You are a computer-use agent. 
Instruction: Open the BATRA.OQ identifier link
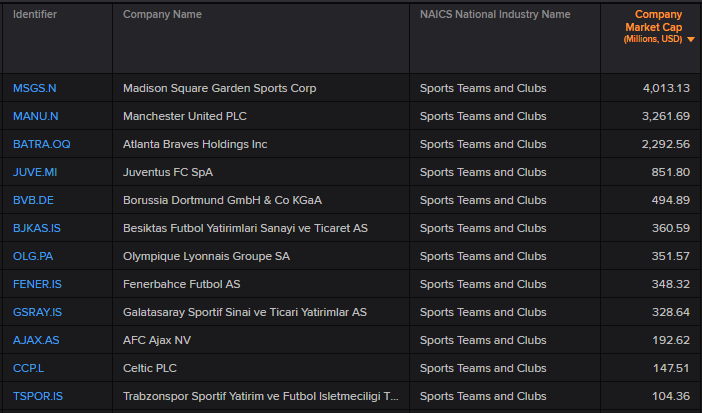tap(42, 144)
